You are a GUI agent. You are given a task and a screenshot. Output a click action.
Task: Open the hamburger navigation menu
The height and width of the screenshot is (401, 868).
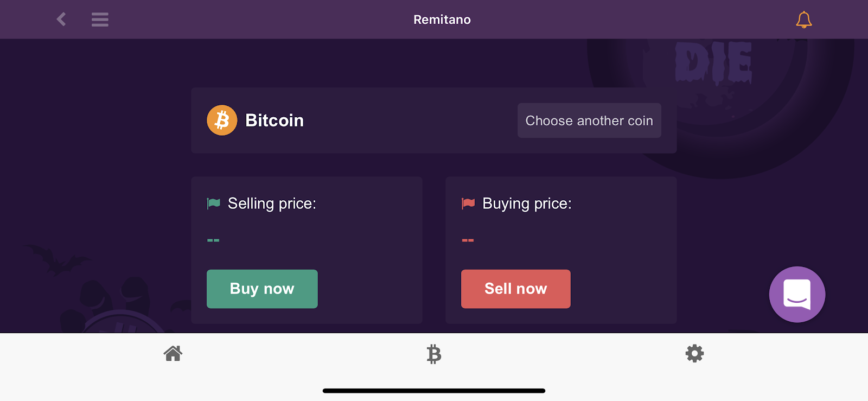[x=100, y=19]
